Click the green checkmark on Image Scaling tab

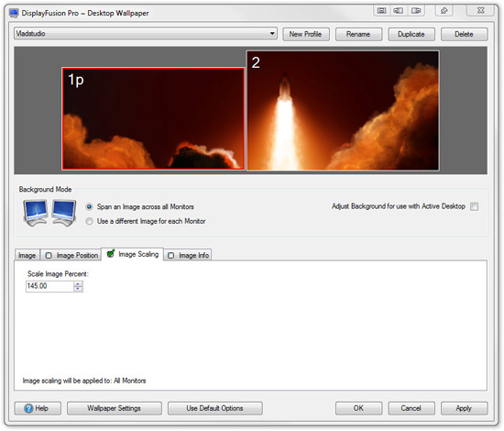111,253
